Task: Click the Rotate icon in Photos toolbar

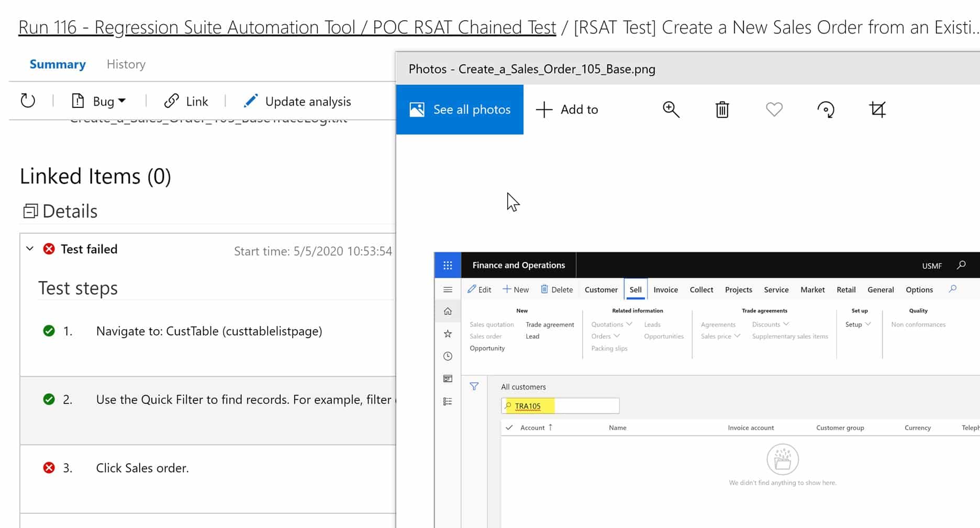Action: click(826, 109)
